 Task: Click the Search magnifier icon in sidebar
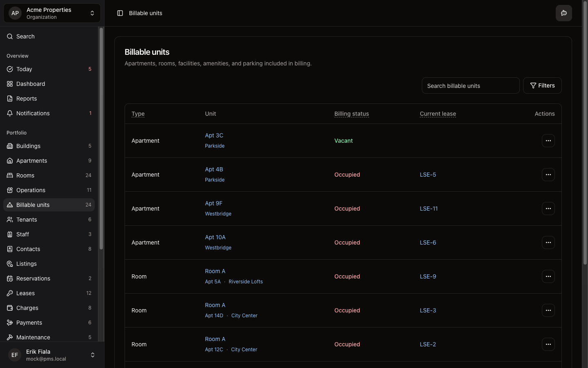tap(9, 36)
